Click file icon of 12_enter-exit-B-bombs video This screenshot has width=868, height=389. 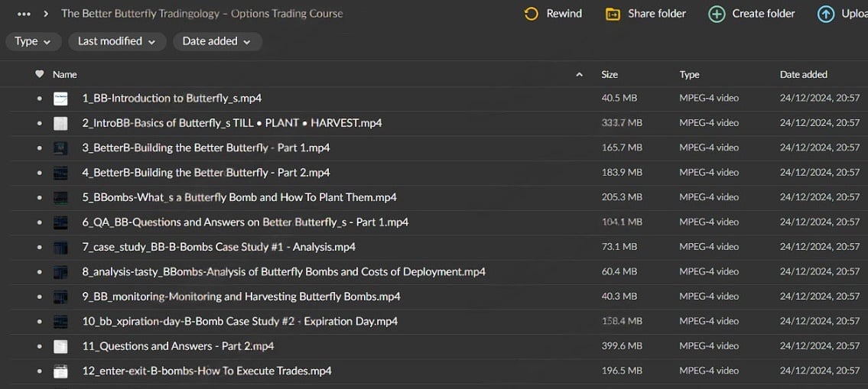tap(60, 371)
